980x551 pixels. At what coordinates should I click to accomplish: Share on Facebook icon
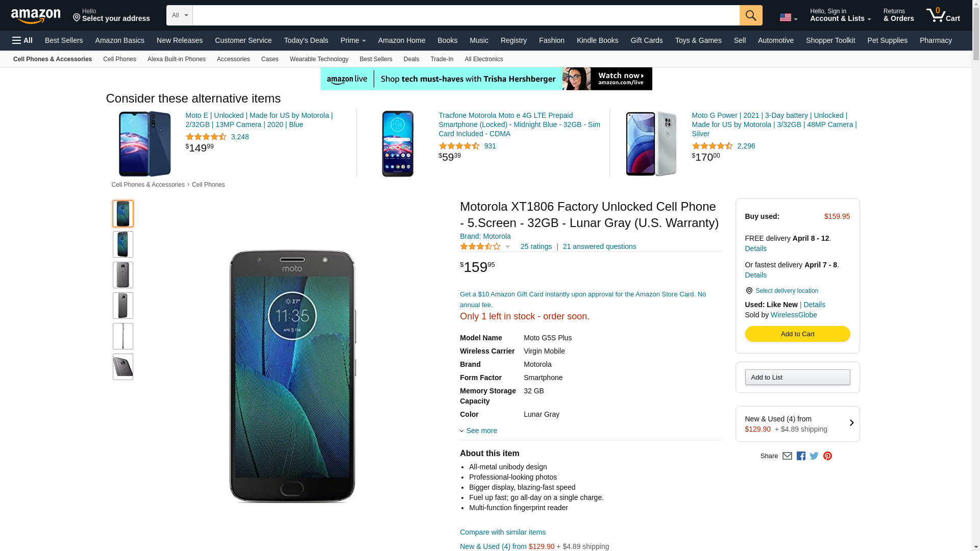click(801, 456)
